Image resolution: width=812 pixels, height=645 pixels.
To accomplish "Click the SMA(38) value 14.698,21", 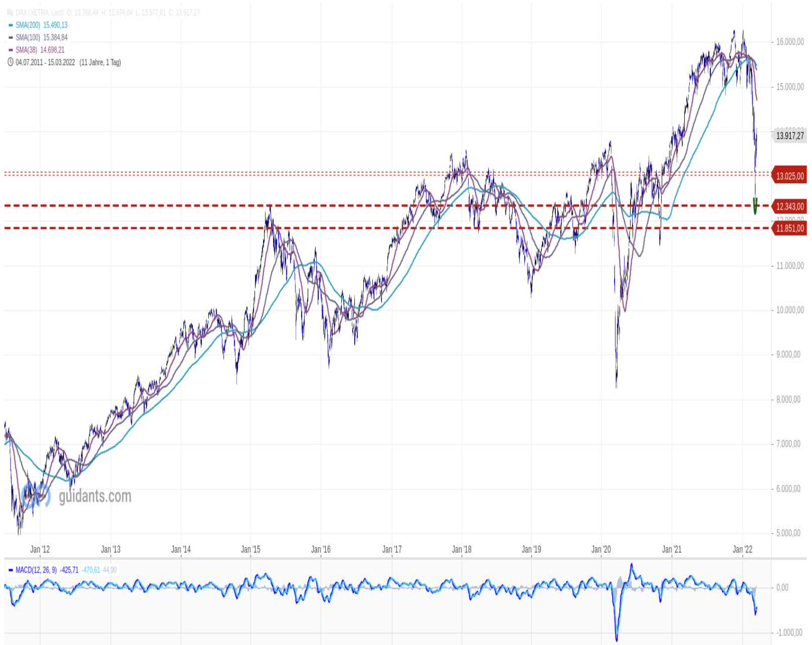I will (52, 50).
